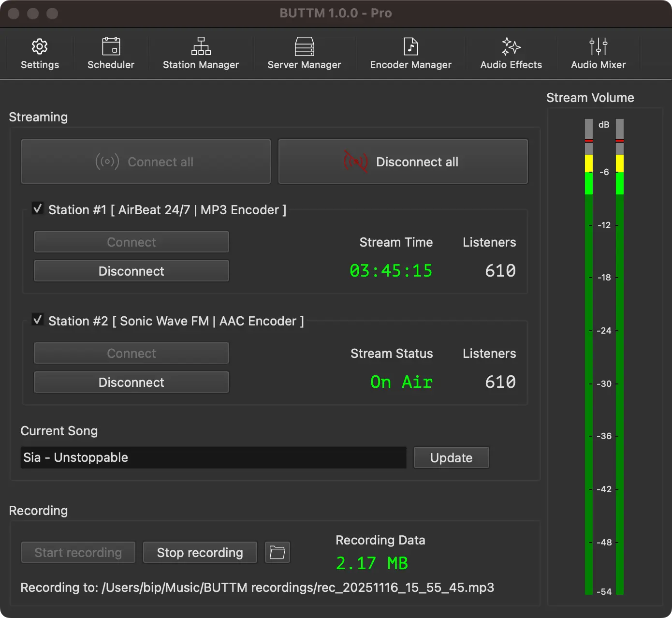Click the green Recording Data size readout

click(x=372, y=563)
